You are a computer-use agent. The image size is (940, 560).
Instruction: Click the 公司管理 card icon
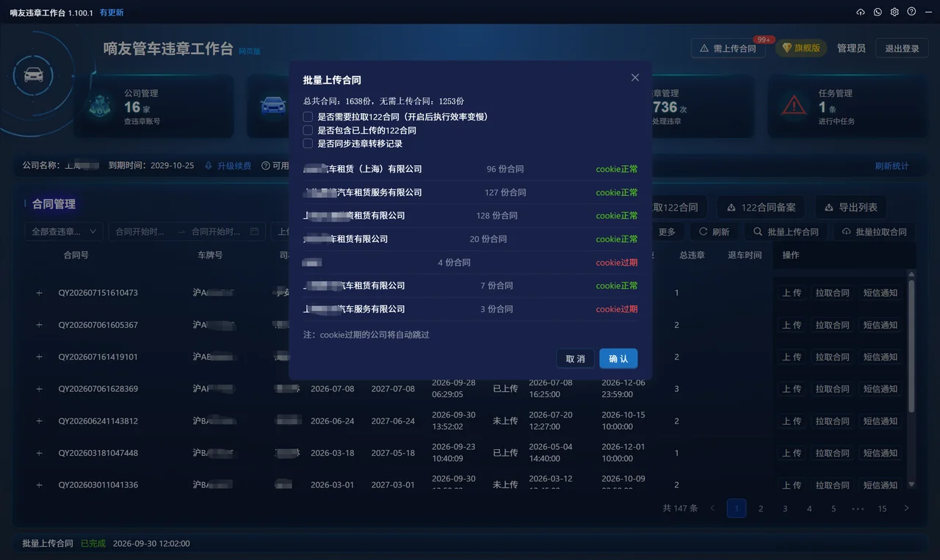tap(100, 106)
